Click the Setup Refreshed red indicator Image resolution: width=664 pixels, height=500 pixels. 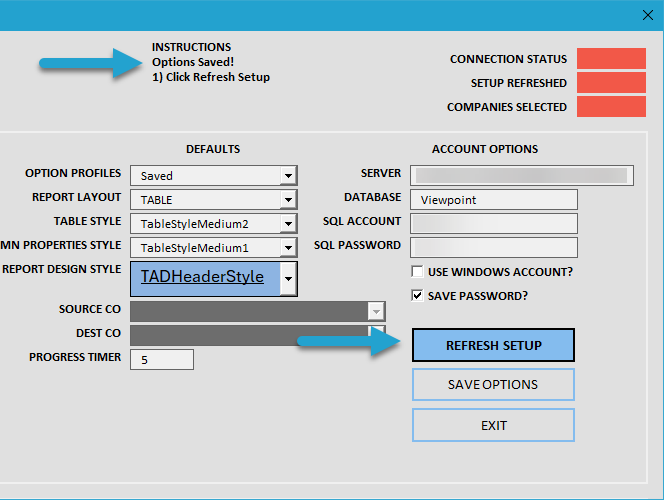611,83
